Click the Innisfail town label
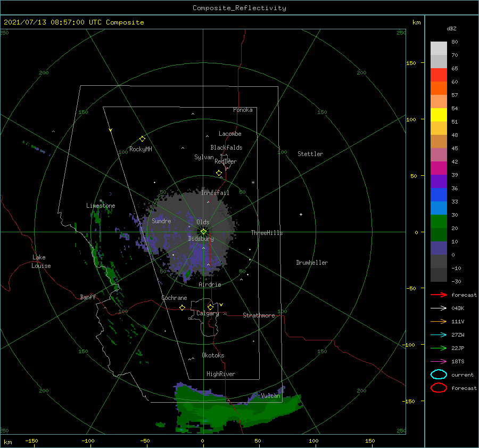 coord(215,193)
